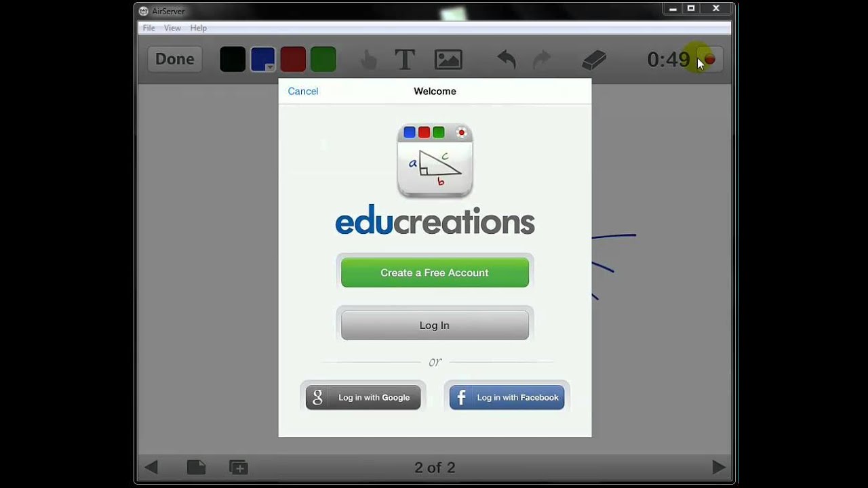Screen dimensions: 868x488
Task: Select the Eraser tool
Action: [x=594, y=60]
